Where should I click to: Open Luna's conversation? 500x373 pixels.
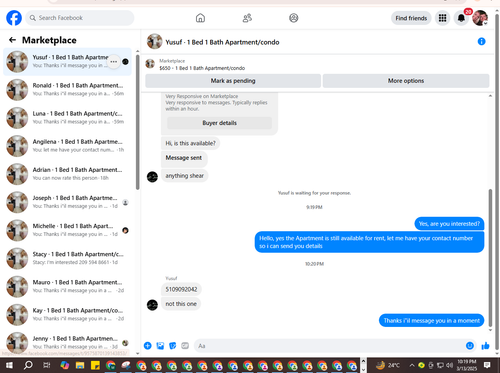coord(67,118)
